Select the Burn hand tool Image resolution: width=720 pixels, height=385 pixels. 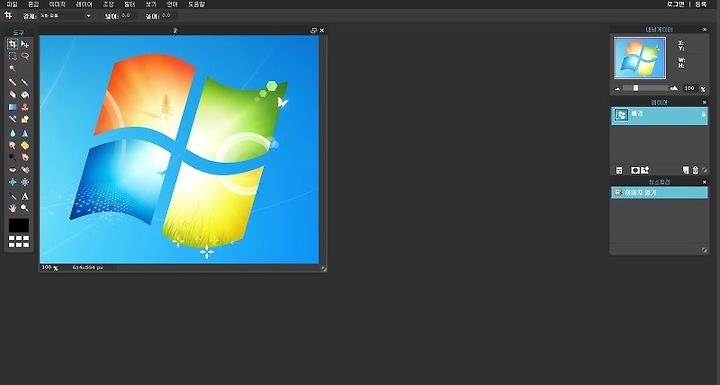tap(25, 158)
